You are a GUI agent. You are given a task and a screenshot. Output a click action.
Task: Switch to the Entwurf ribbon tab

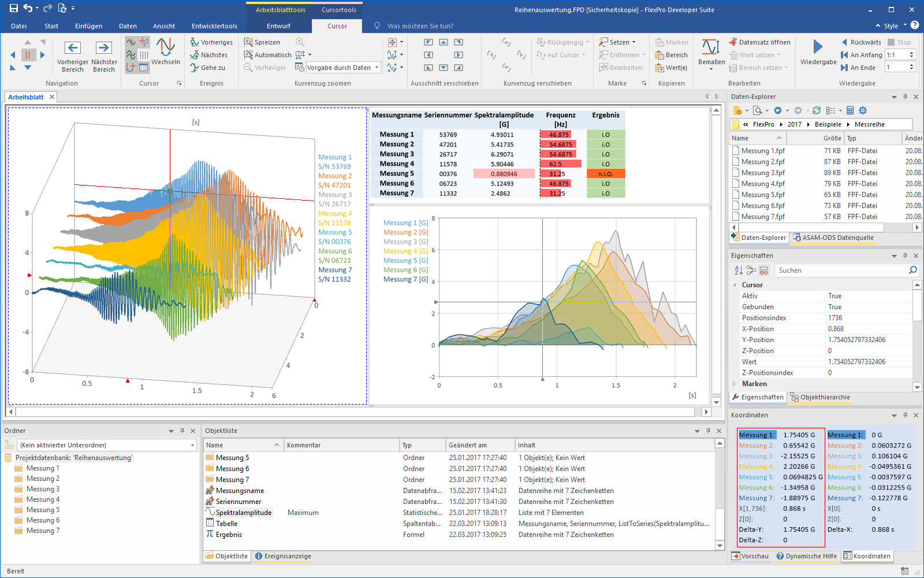pyautogui.click(x=278, y=26)
